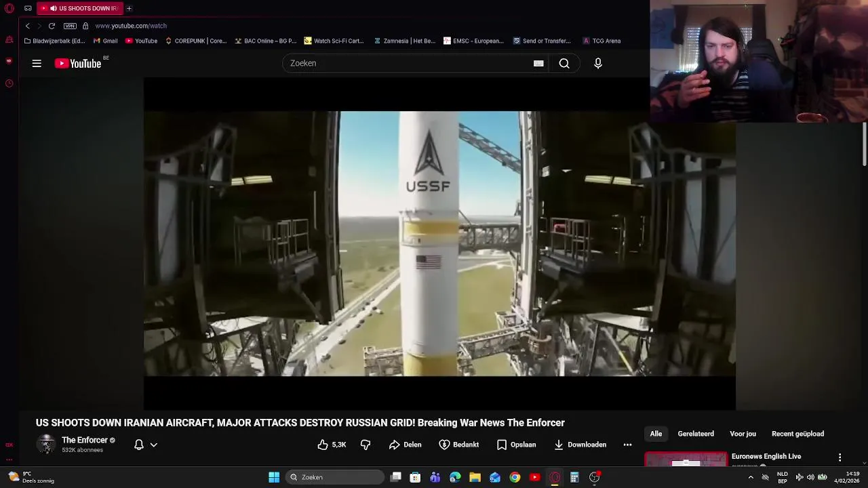Open the YouTube hamburger guide menu
The width and height of the screenshot is (868, 488).
pyautogui.click(x=37, y=63)
